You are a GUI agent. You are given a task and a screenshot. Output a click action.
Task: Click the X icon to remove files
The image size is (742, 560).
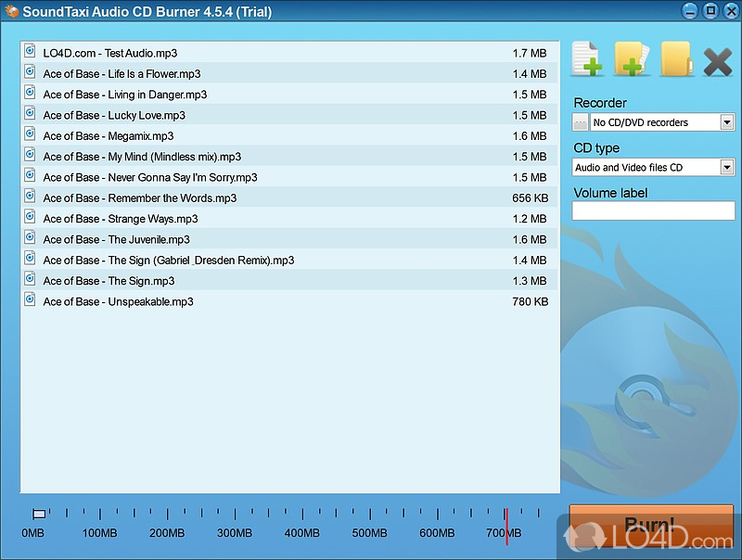717,62
